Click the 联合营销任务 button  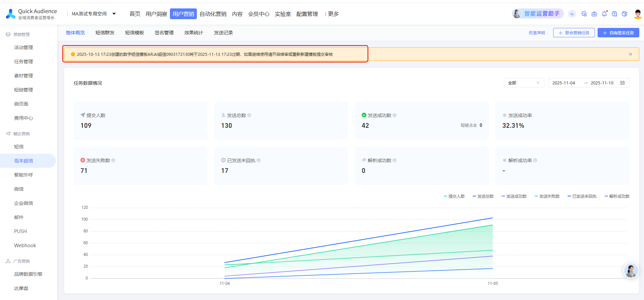[574, 33]
